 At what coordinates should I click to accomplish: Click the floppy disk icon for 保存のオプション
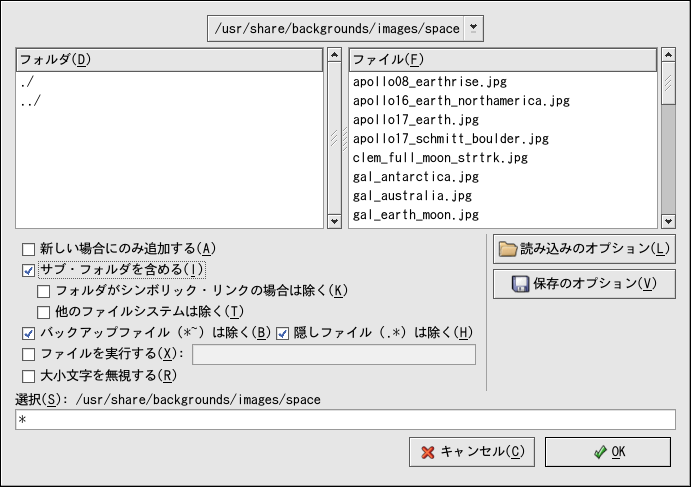tap(520, 284)
